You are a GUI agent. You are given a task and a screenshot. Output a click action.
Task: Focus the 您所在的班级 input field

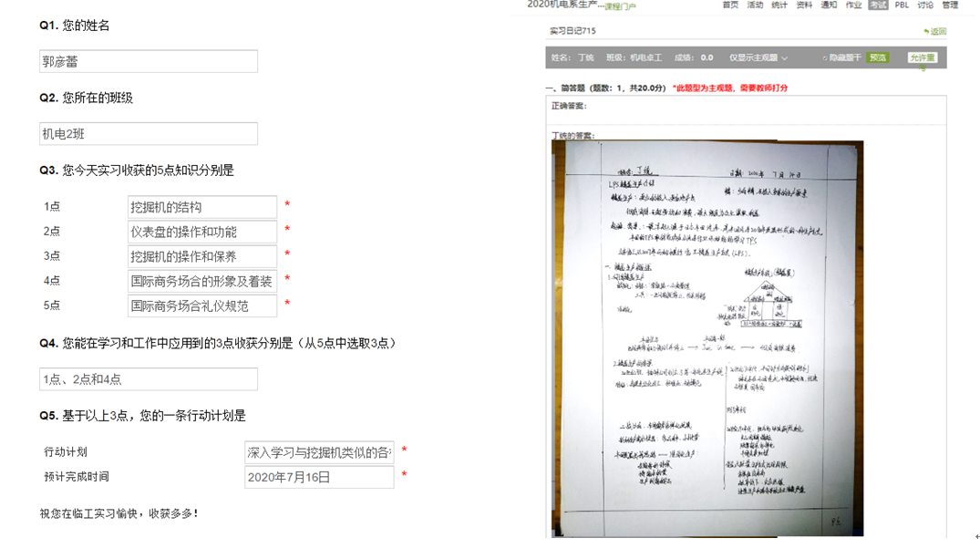point(149,134)
